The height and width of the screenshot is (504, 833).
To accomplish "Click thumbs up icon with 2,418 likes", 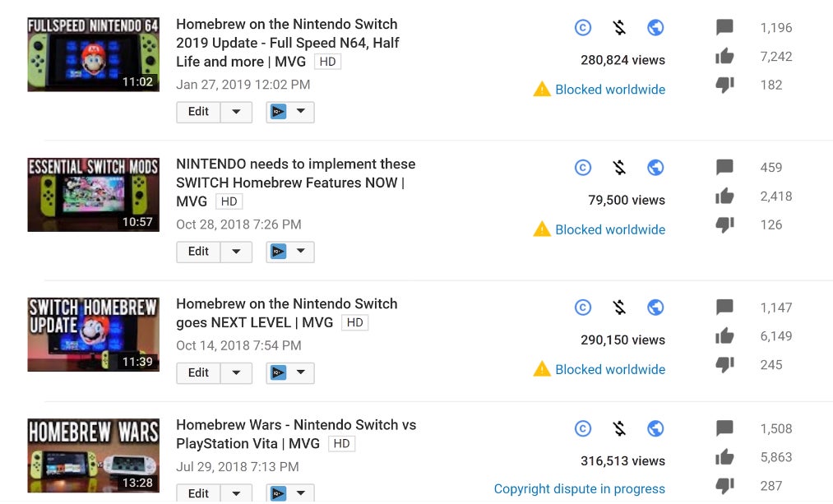I will [724, 197].
